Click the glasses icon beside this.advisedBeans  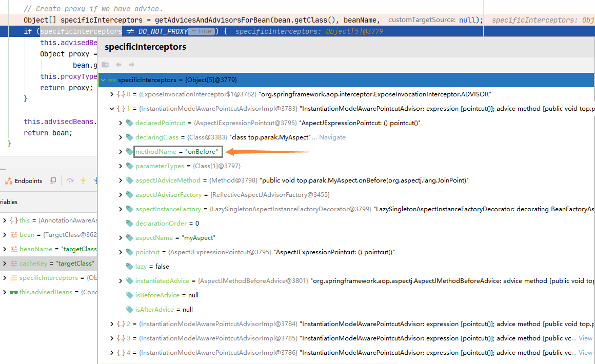(14, 292)
